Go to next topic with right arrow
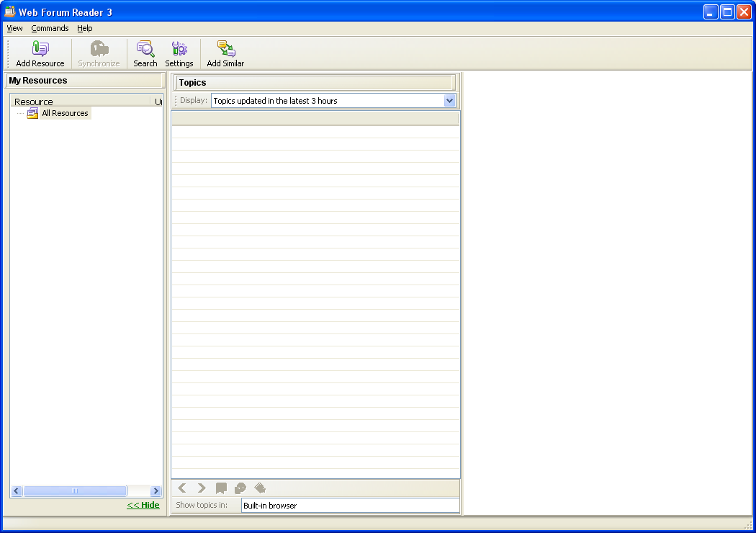 point(202,488)
